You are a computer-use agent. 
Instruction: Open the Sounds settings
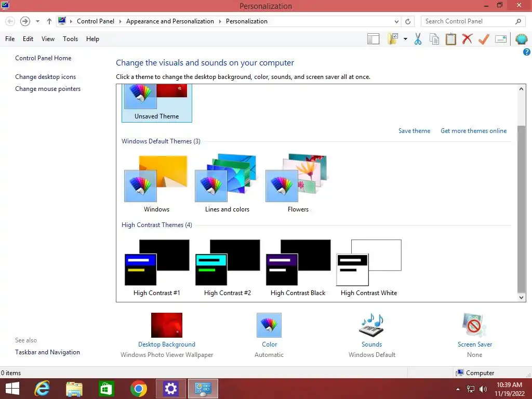tap(372, 336)
